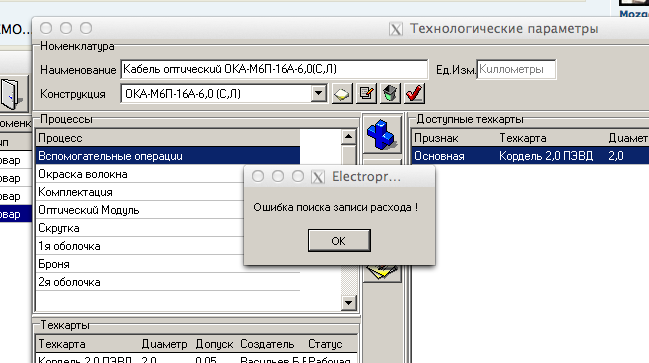Select Скрутка process row
The width and height of the screenshot is (649, 363).
click(x=140, y=228)
